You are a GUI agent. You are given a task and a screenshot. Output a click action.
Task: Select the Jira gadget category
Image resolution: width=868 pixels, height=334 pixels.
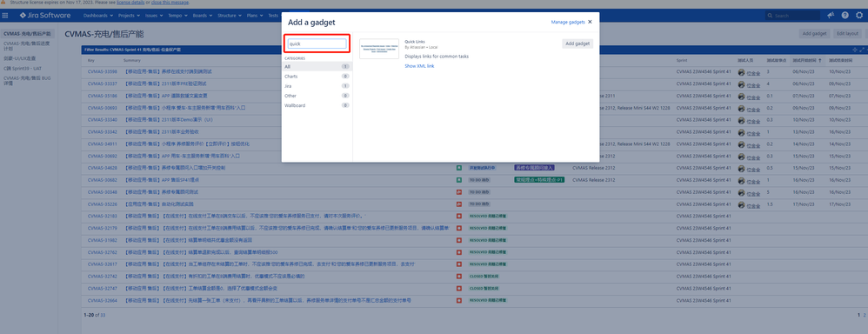point(317,86)
